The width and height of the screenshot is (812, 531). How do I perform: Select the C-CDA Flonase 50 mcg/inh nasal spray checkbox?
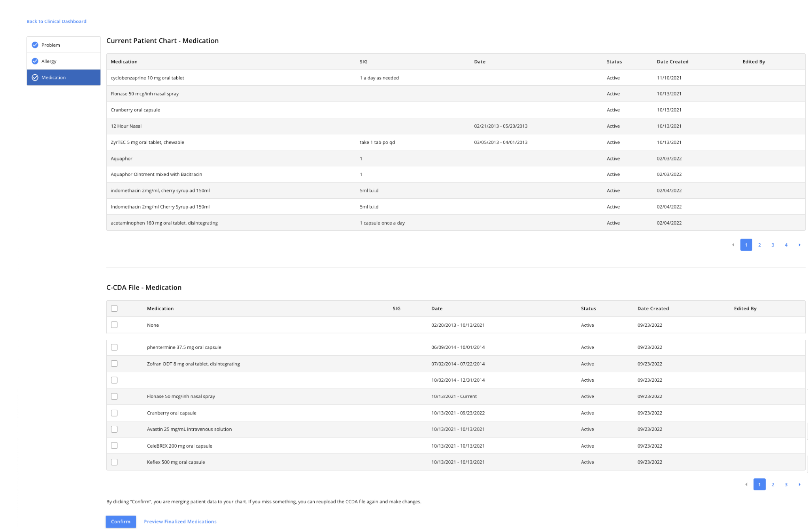pyautogui.click(x=114, y=396)
